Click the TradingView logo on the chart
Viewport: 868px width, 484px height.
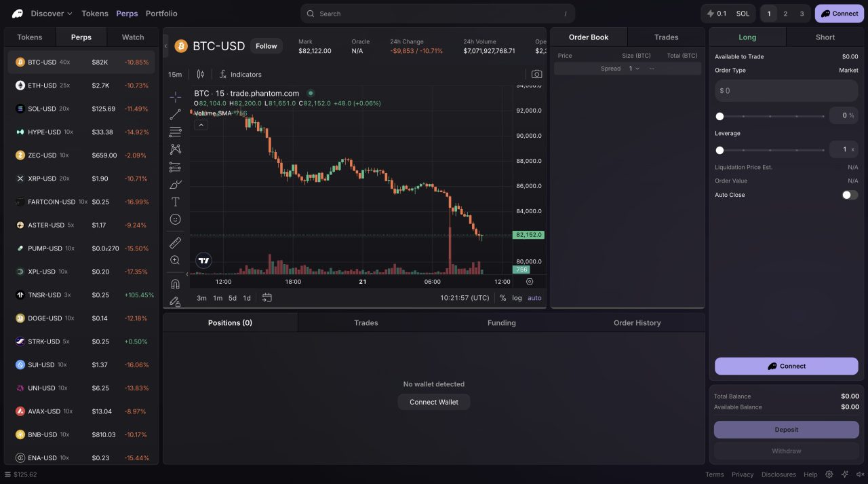click(203, 260)
